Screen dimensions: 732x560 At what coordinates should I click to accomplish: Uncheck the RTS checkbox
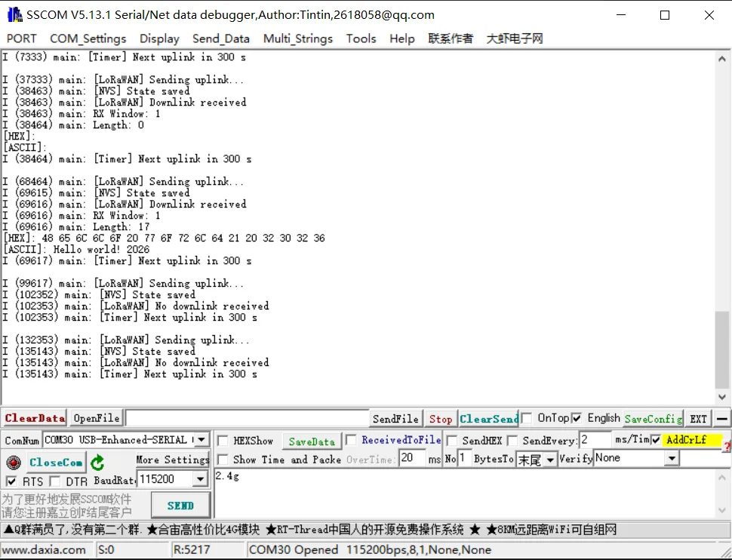click(x=11, y=482)
